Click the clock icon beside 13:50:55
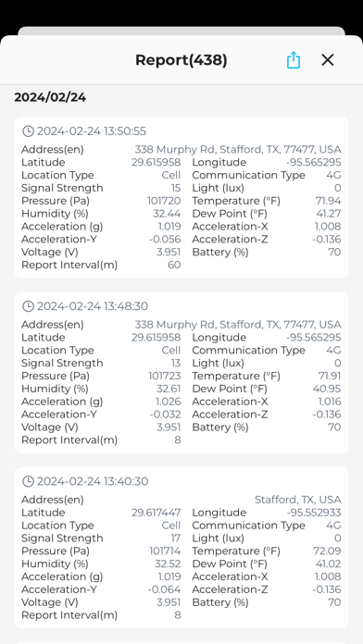This screenshot has width=363, height=644. click(28, 131)
